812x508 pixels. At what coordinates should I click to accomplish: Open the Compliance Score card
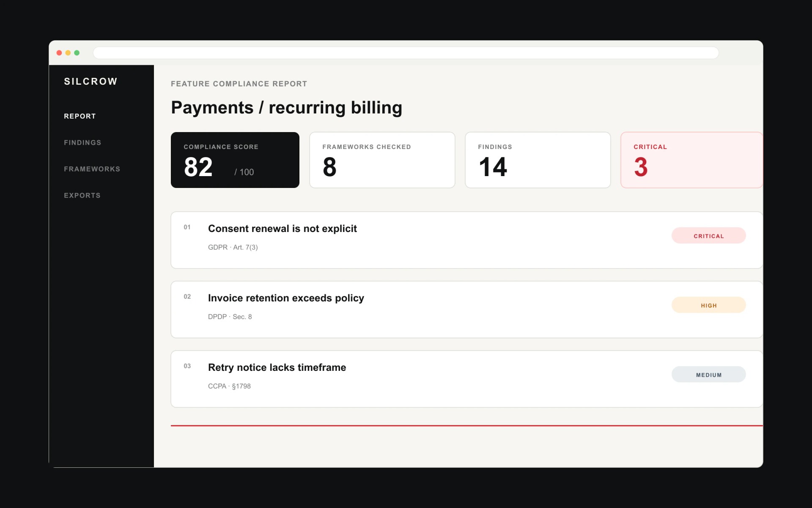click(235, 160)
